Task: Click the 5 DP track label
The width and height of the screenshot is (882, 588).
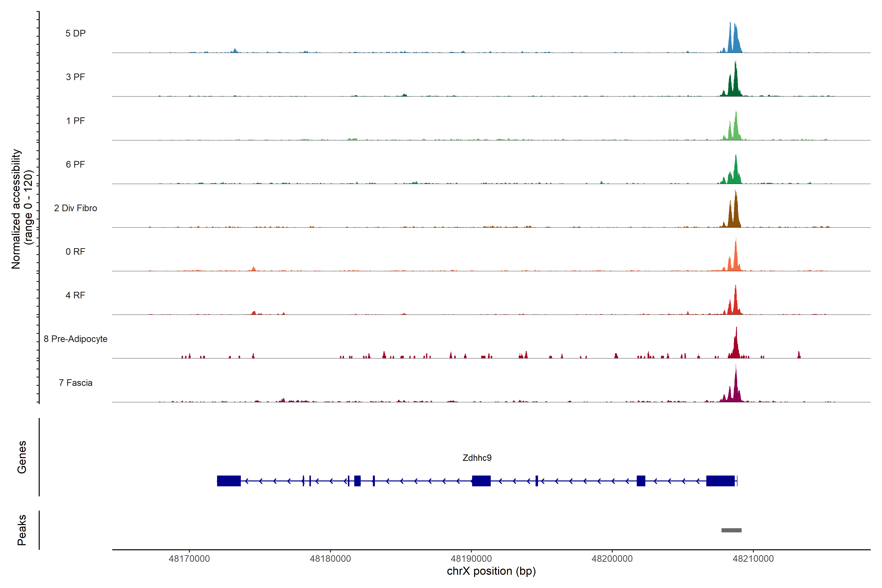Action: pos(75,33)
